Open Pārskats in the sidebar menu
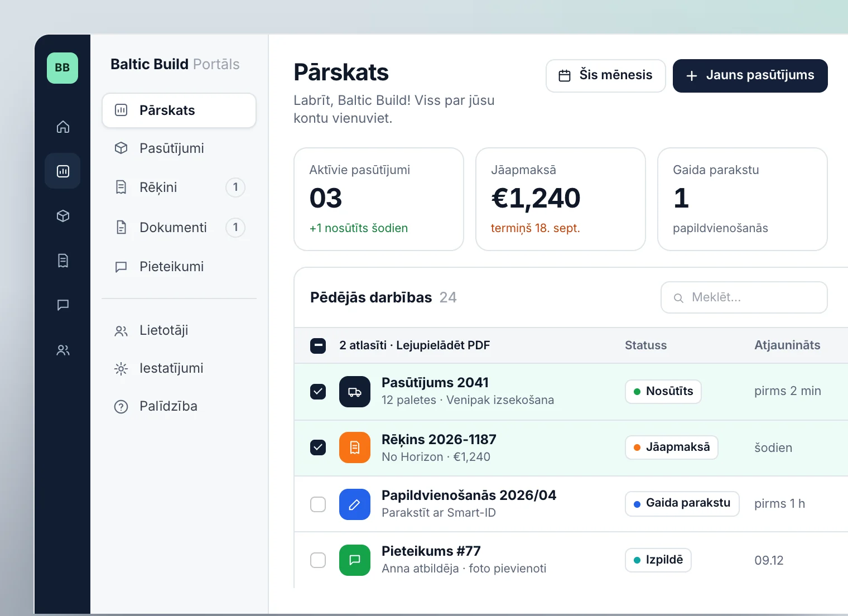 [x=179, y=110]
